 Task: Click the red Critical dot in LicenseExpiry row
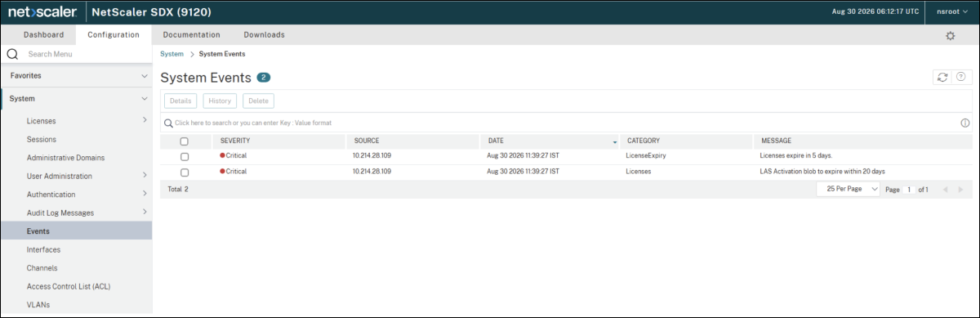tap(222, 155)
